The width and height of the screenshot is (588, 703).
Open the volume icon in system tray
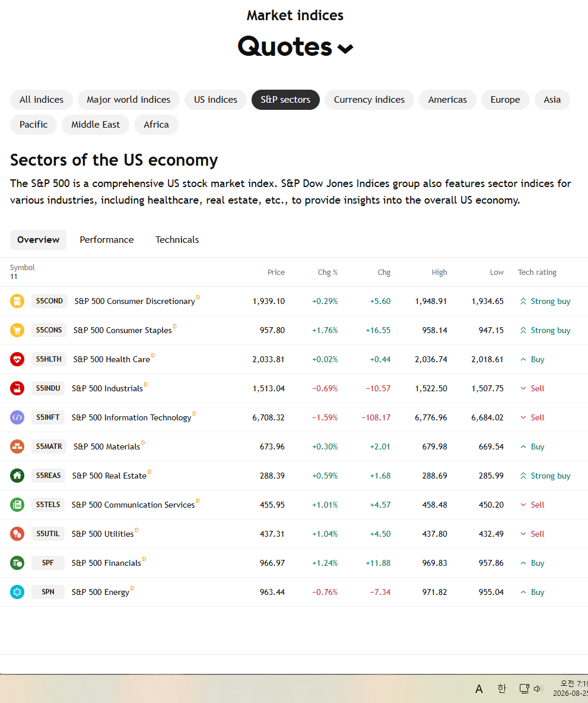[538, 688]
